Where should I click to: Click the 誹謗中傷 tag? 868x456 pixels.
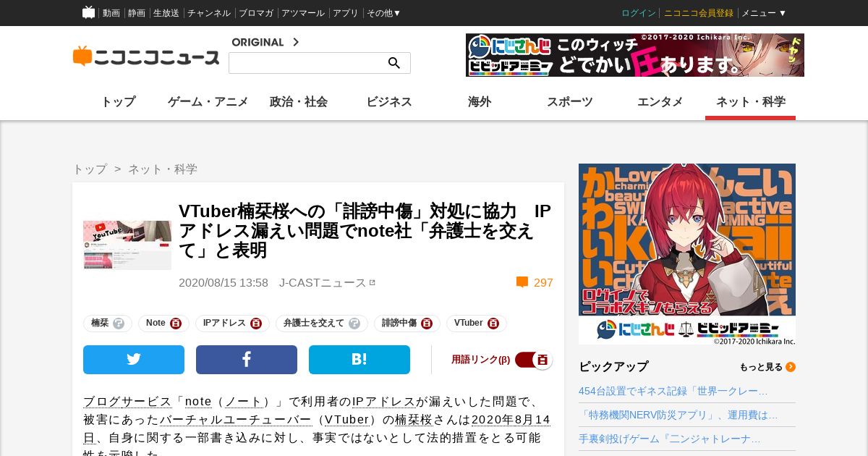(399, 324)
